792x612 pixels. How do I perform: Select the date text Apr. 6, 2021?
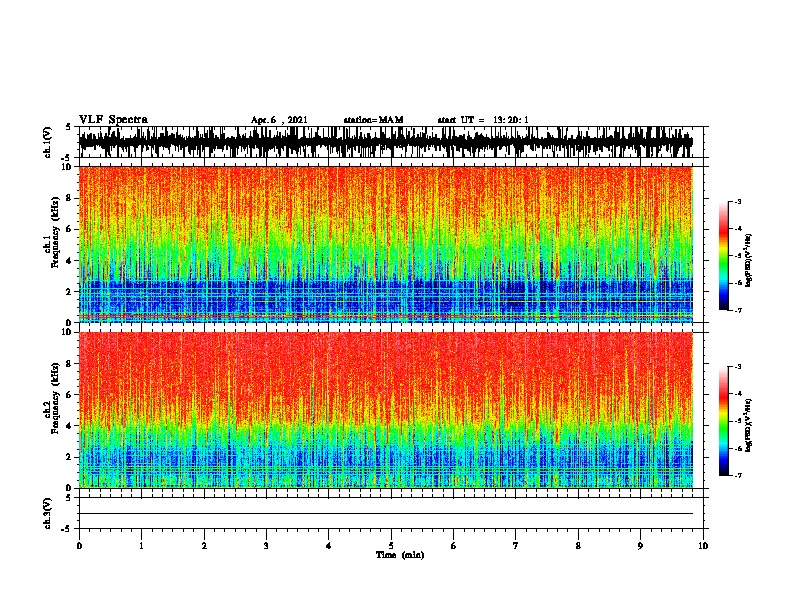click(x=279, y=120)
